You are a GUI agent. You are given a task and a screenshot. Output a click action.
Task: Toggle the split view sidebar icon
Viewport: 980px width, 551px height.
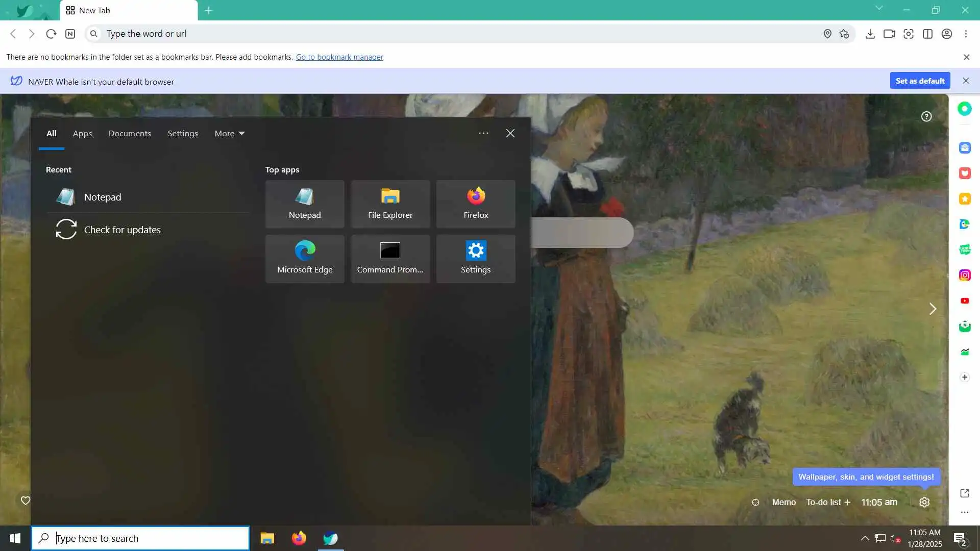point(927,34)
